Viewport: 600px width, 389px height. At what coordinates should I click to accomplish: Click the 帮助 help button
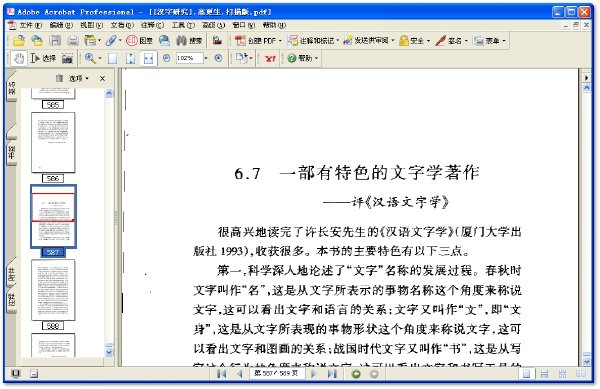tap(302, 58)
